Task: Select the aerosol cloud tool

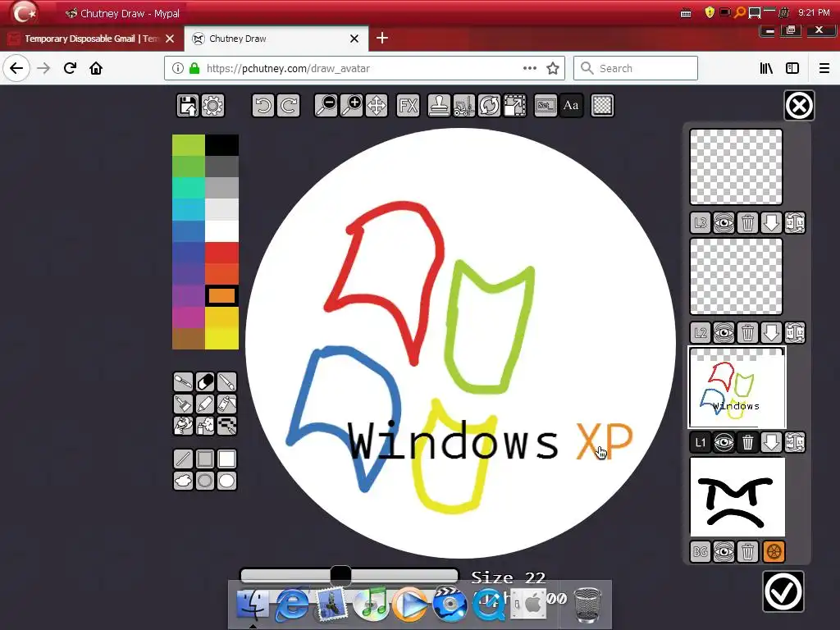Action: 205,426
